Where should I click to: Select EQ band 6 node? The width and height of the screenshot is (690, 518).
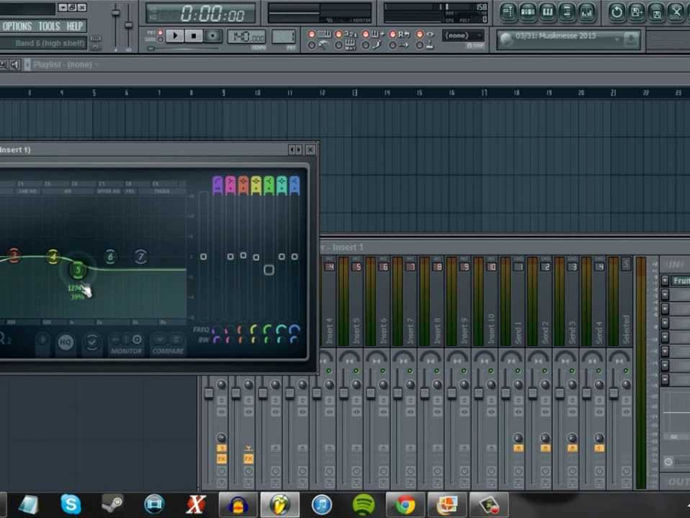click(x=110, y=256)
